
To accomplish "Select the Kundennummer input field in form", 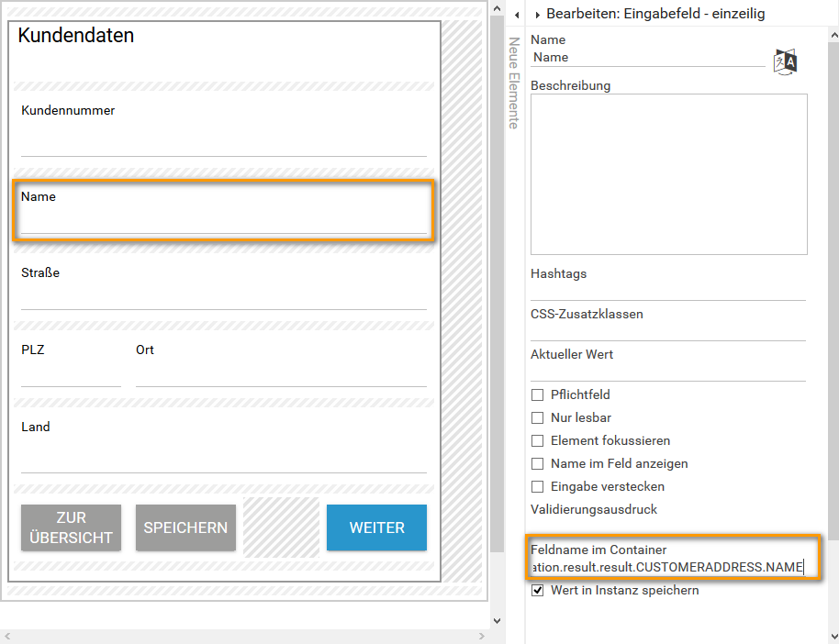I will point(223,144).
